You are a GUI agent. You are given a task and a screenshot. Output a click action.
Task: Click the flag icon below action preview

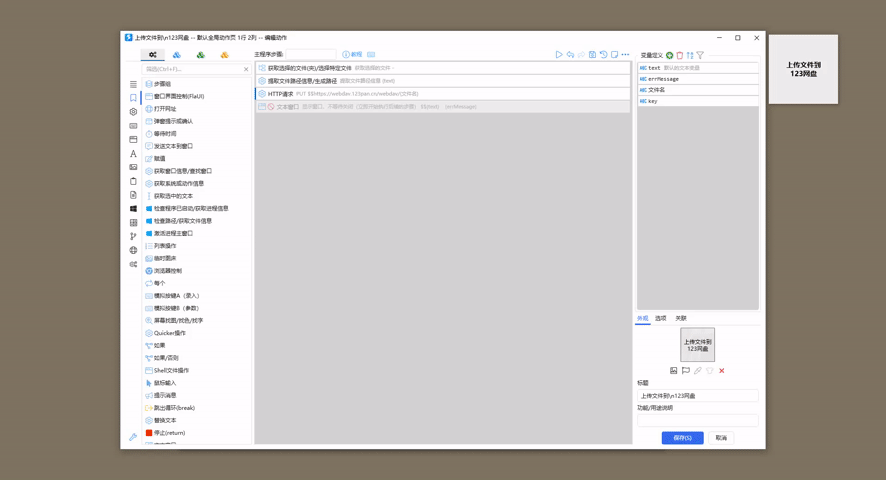(x=686, y=371)
